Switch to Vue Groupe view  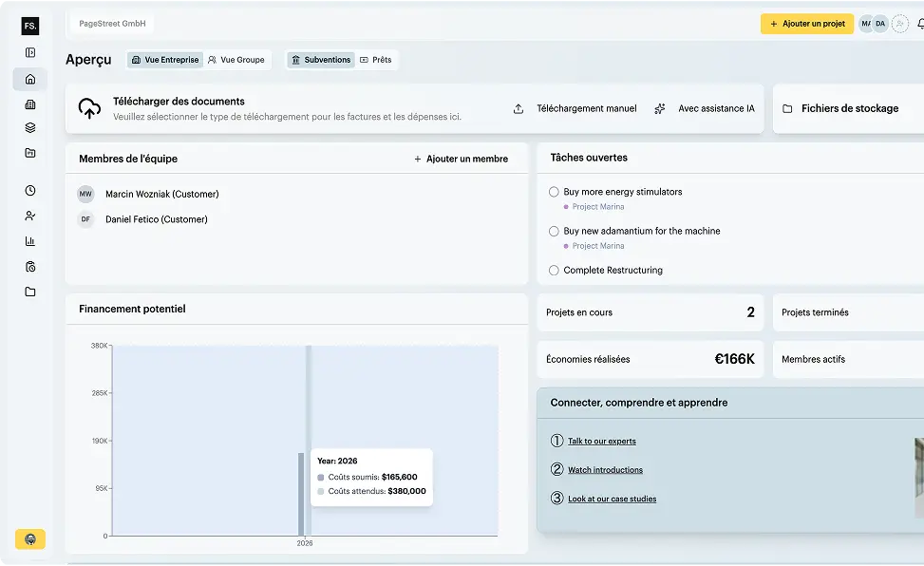(x=236, y=60)
